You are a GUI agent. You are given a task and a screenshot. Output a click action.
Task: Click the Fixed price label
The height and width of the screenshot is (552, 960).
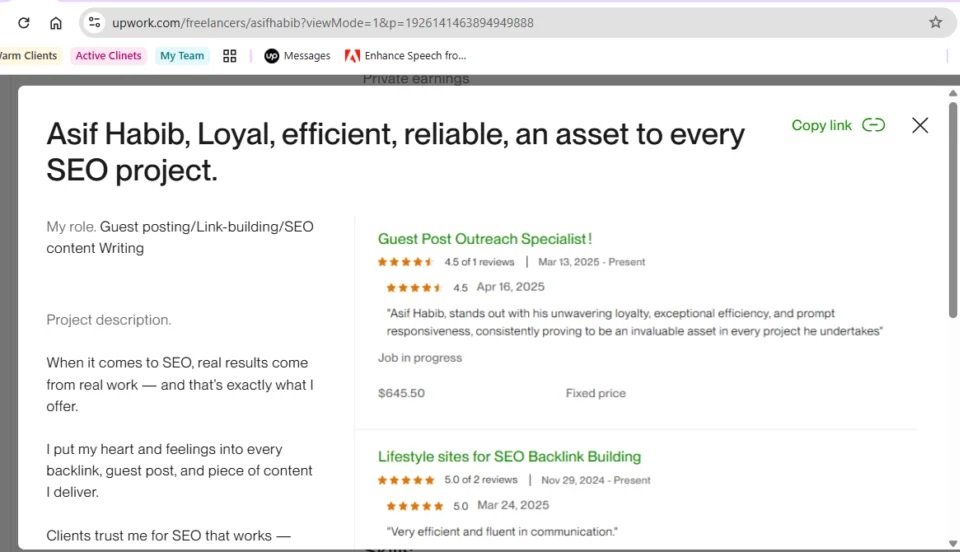click(596, 393)
